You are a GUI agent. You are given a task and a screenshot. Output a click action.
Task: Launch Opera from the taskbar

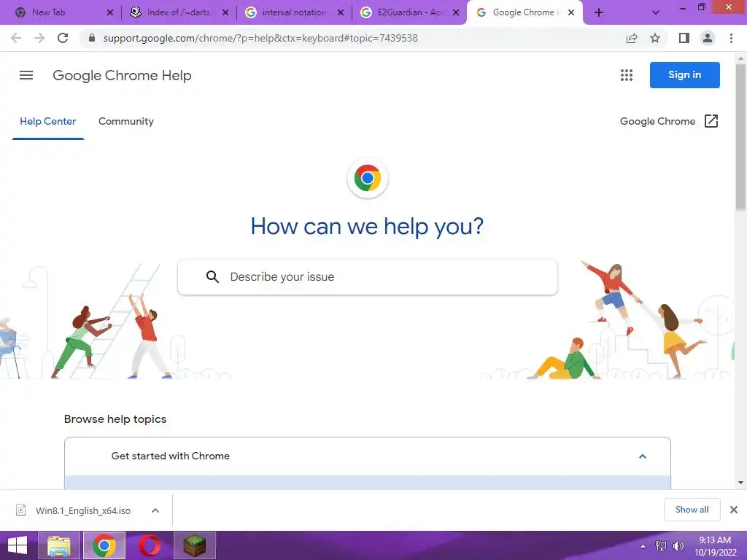(x=150, y=545)
